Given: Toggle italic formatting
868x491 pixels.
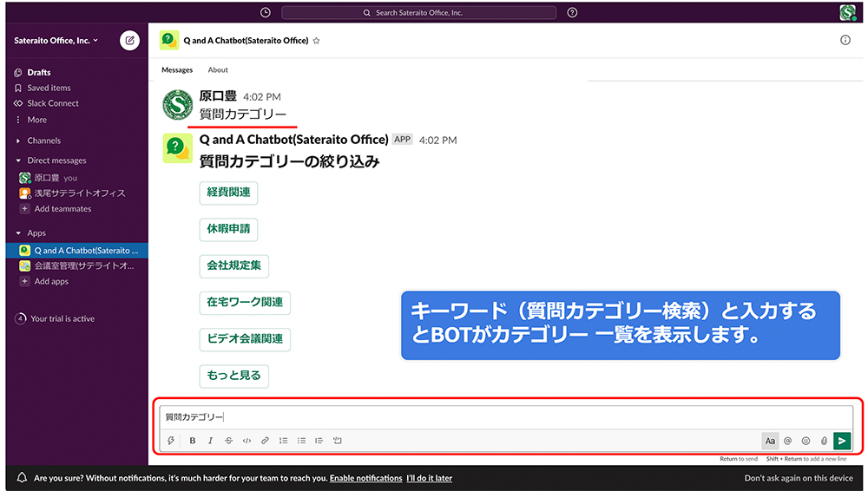Looking at the screenshot, I should [x=210, y=441].
